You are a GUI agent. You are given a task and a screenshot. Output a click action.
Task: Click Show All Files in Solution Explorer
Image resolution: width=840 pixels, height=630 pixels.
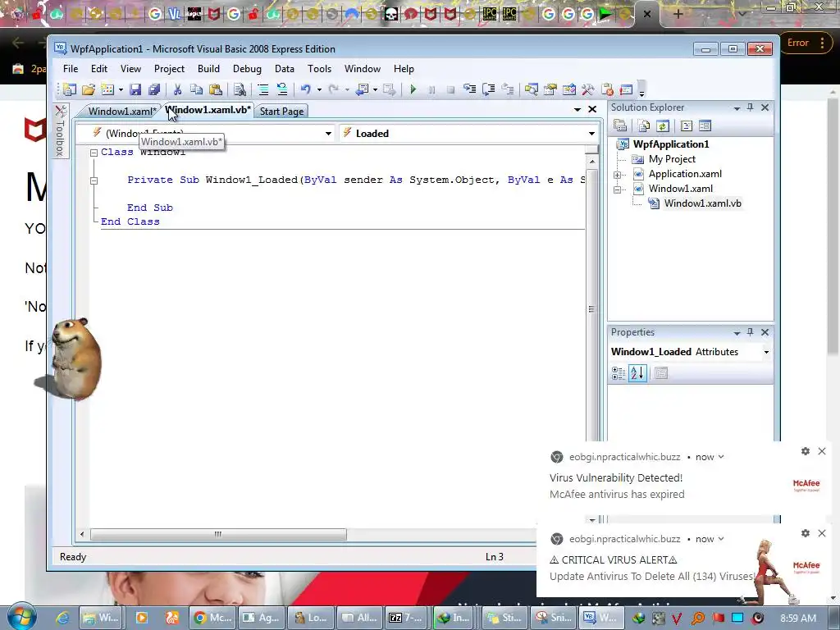643,126
